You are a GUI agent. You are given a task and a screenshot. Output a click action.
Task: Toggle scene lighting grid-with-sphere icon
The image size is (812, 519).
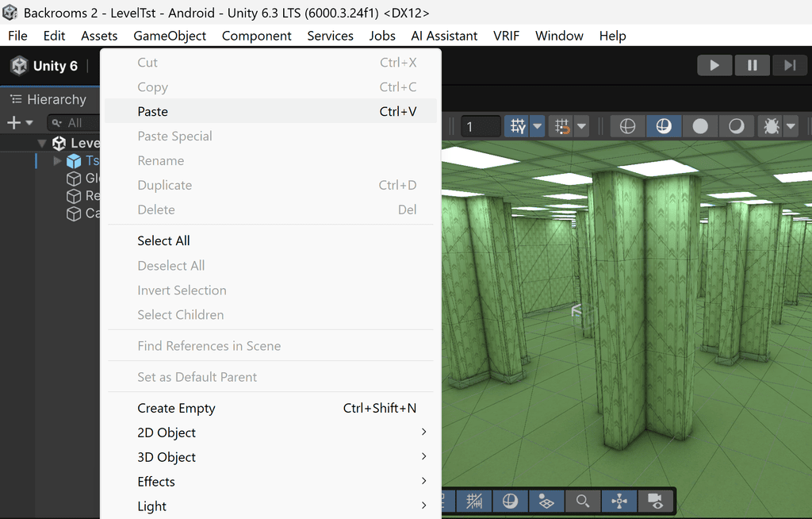tap(546, 501)
